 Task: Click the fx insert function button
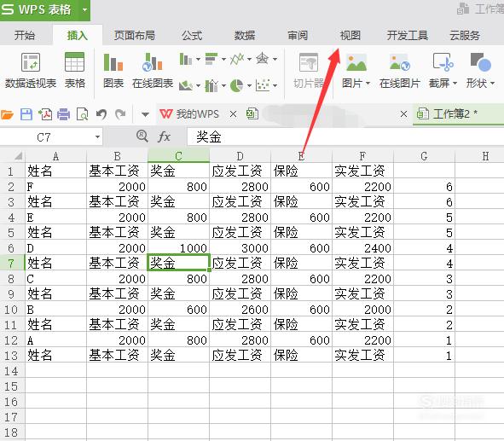tap(164, 137)
